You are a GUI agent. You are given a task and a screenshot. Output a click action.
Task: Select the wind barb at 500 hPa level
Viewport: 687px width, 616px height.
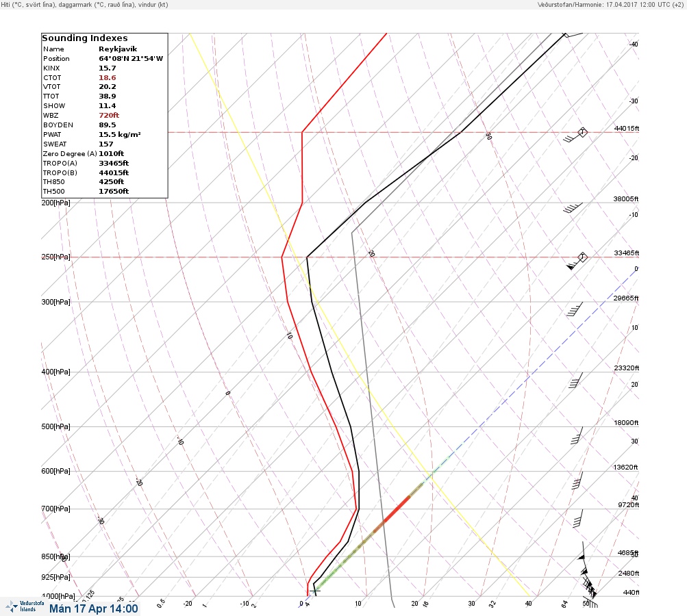coord(577,435)
